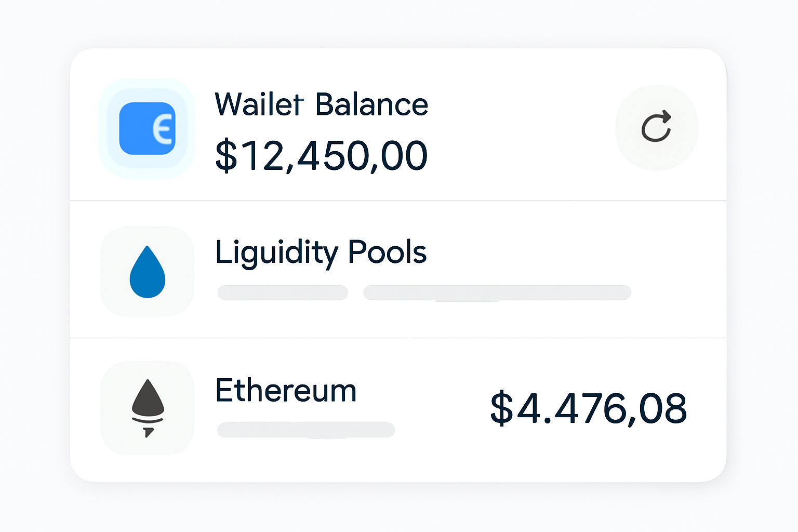Open the Liquidity Pools entry
Image resolution: width=798 pixels, height=532 pixels.
(321, 252)
